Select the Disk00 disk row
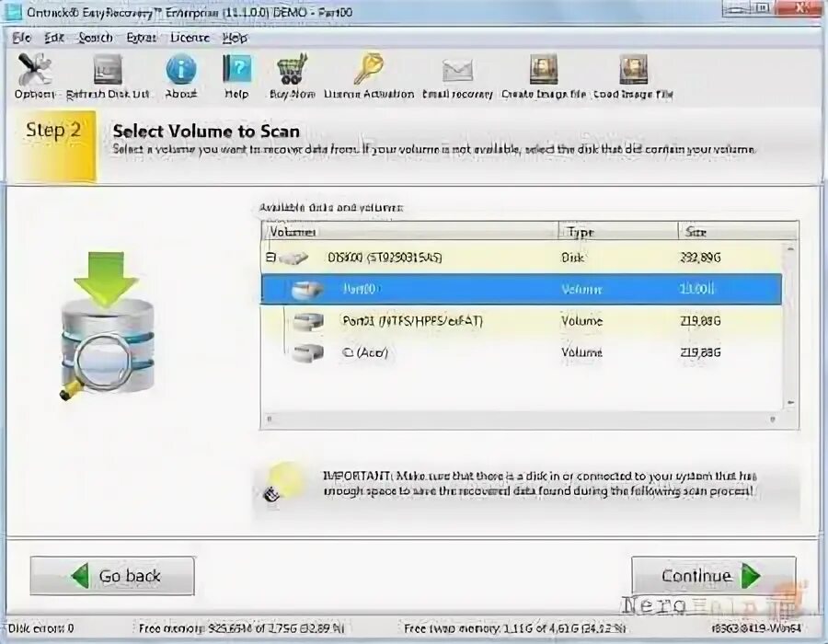828x644 pixels. (x=522, y=258)
